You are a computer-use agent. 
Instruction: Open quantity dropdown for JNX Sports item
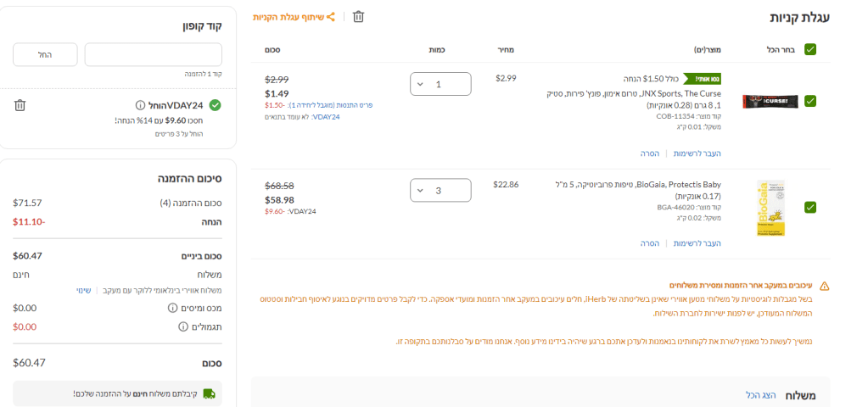tap(440, 84)
